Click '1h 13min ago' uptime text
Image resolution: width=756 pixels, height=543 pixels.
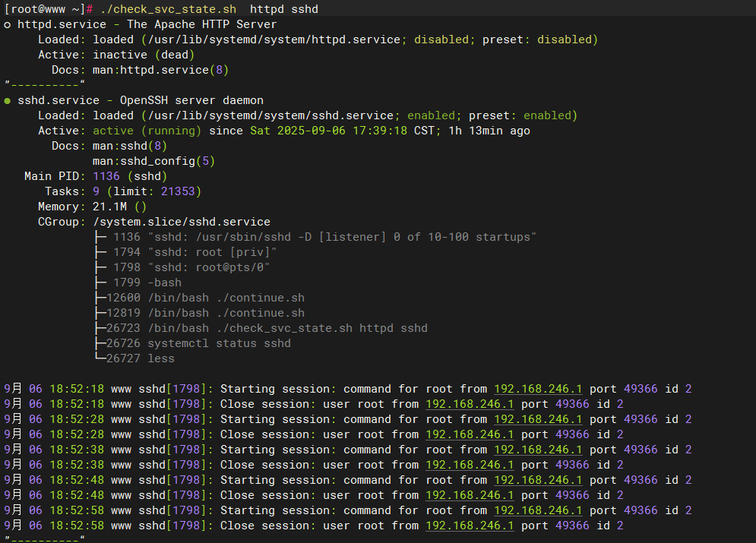pyautogui.click(x=489, y=131)
